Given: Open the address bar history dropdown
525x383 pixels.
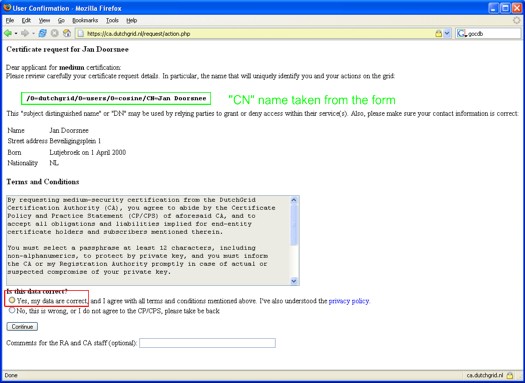Looking at the screenshot, I should [x=447, y=33].
